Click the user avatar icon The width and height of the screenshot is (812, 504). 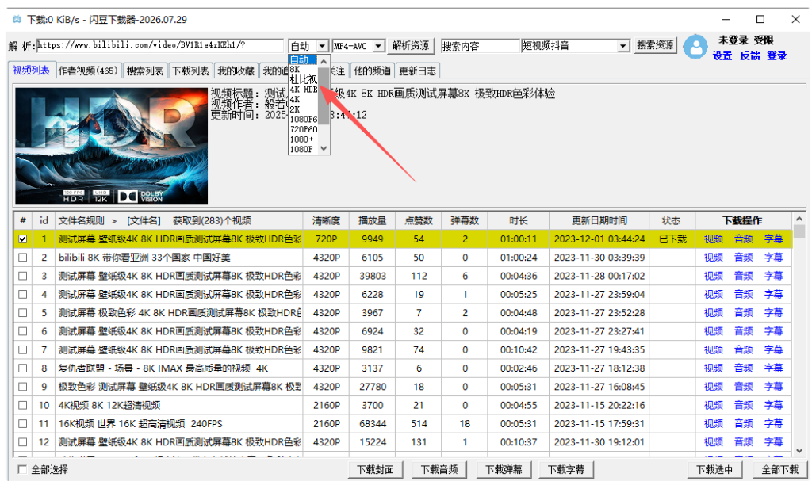tap(695, 48)
